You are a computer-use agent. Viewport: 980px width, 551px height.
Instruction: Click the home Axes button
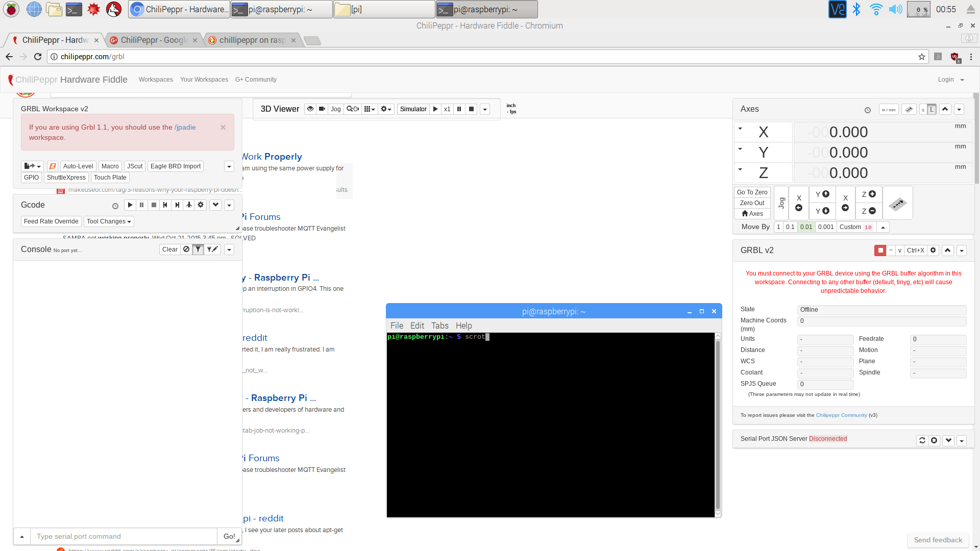[x=752, y=214]
